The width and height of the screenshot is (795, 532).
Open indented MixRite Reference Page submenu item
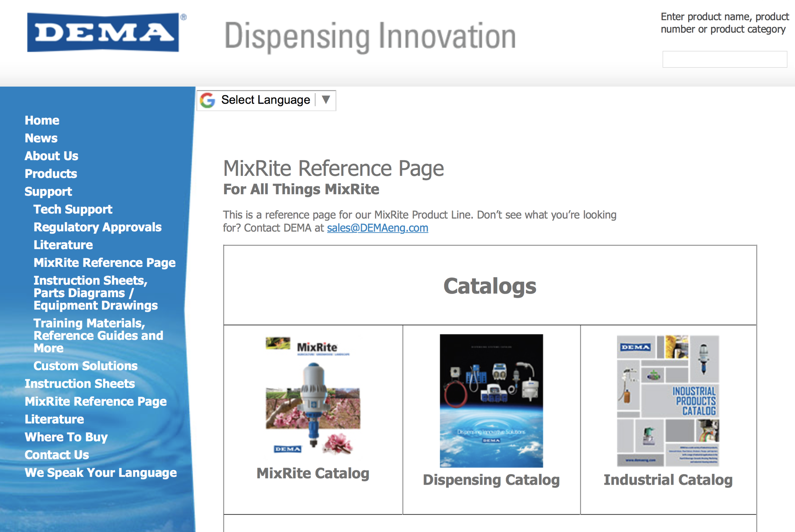click(105, 263)
